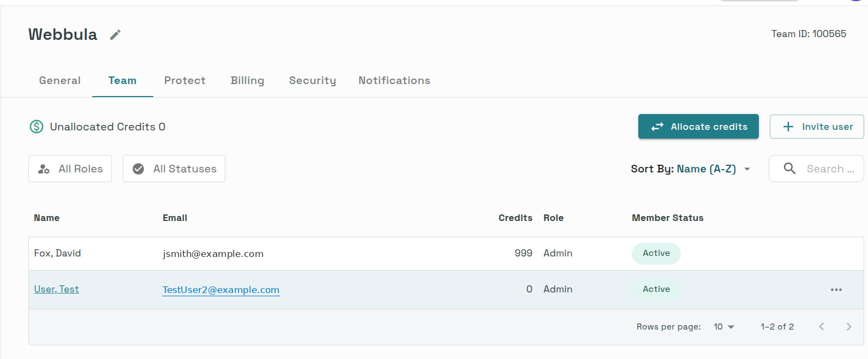Go to next page arrow
Screen dimensions: 868x359
pos(848,327)
